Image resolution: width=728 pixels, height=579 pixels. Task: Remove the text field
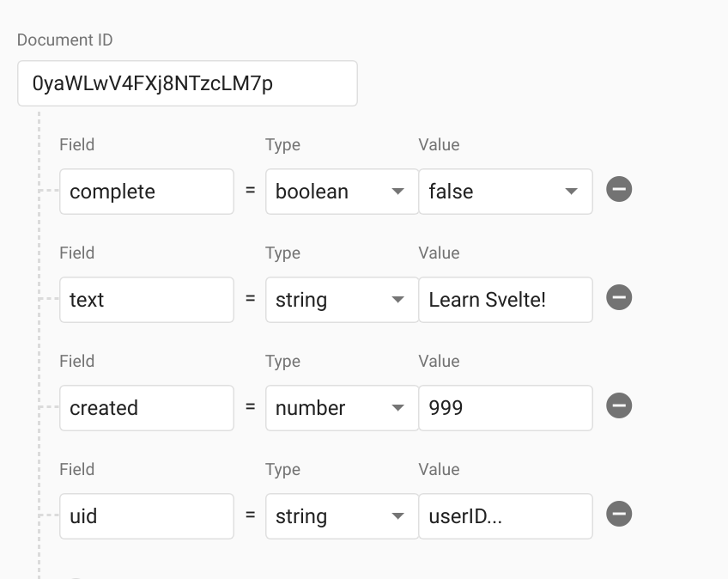click(x=620, y=298)
